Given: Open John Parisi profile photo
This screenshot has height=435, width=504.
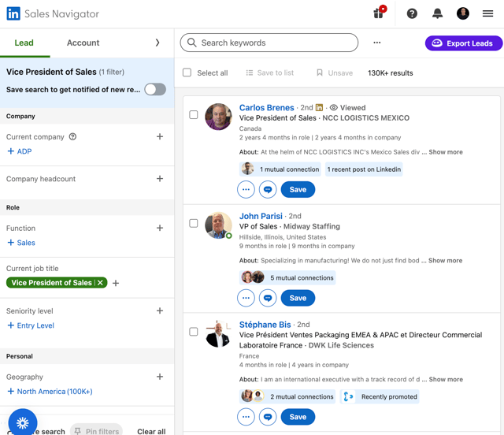Looking at the screenshot, I should tap(218, 225).
